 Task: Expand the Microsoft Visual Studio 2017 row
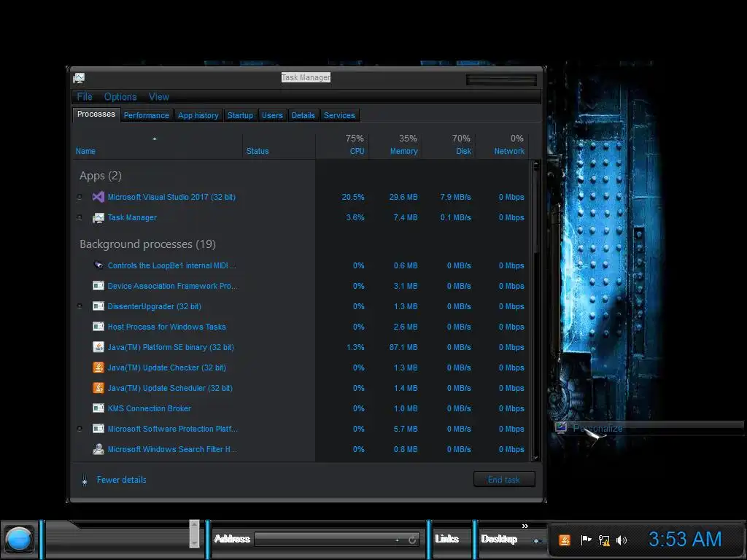click(80, 197)
